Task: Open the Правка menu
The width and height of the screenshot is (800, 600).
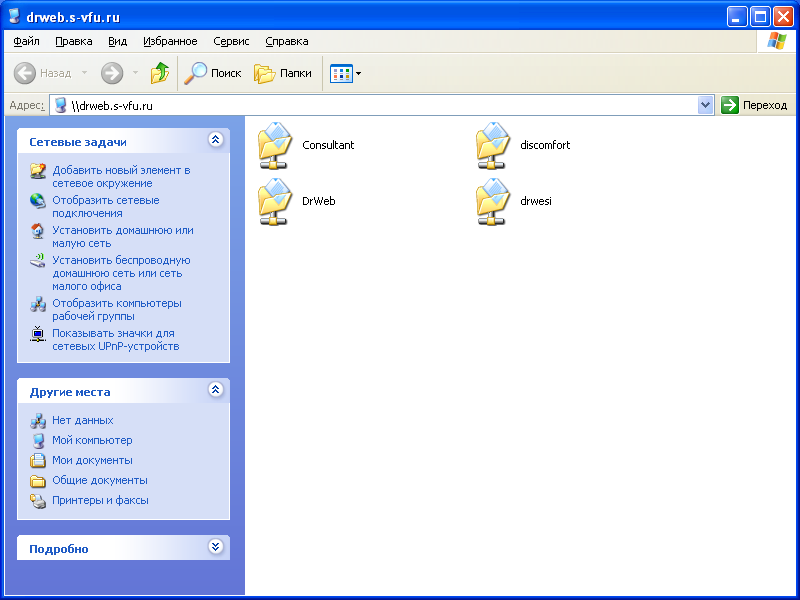Action: coord(74,41)
